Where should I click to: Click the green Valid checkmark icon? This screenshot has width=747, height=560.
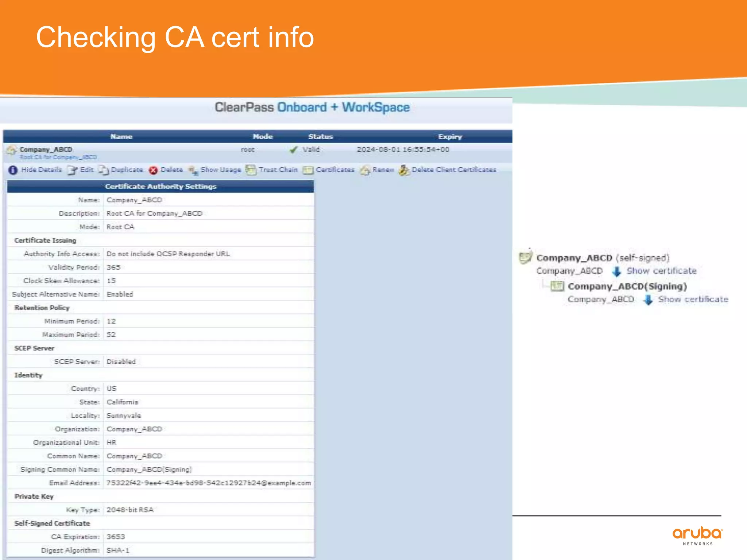294,149
